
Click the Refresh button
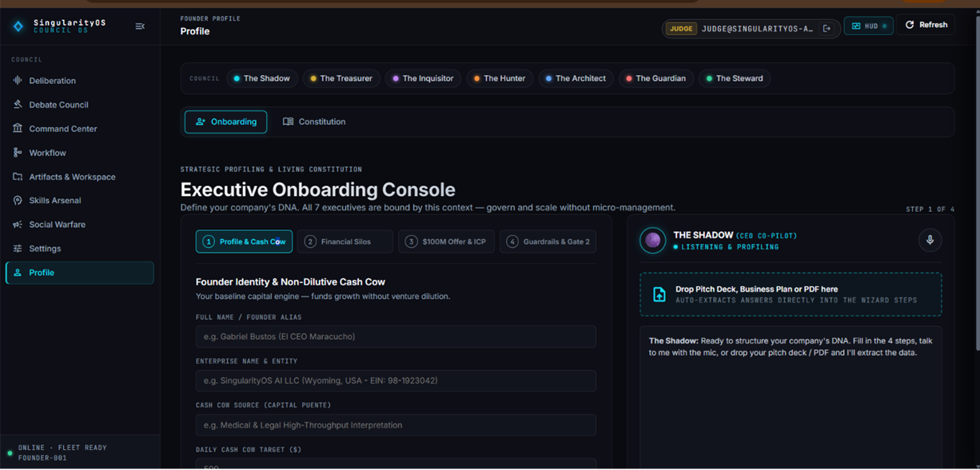tap(926, 25)
